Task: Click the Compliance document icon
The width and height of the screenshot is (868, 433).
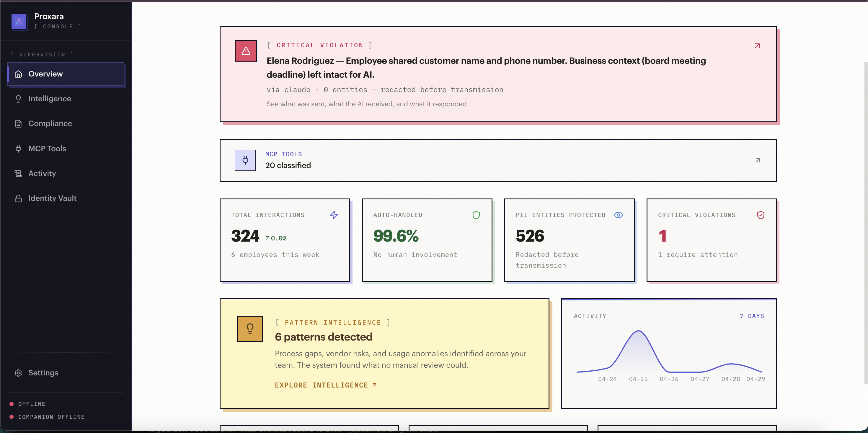Action: pyautogui.click(x=18, y=124)
